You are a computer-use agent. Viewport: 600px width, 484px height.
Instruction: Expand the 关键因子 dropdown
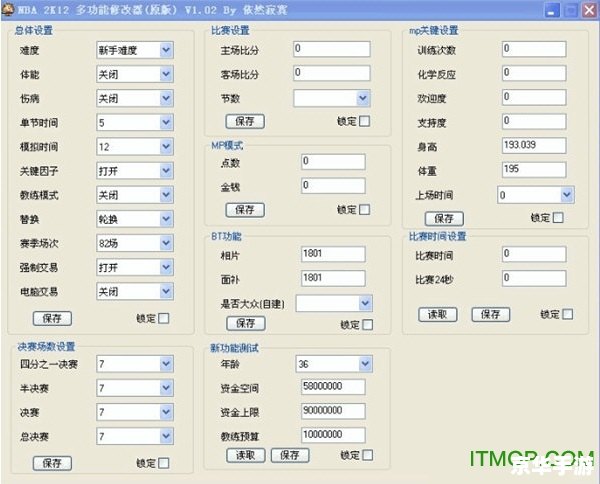pyautogui.click(x=135, y=171)
